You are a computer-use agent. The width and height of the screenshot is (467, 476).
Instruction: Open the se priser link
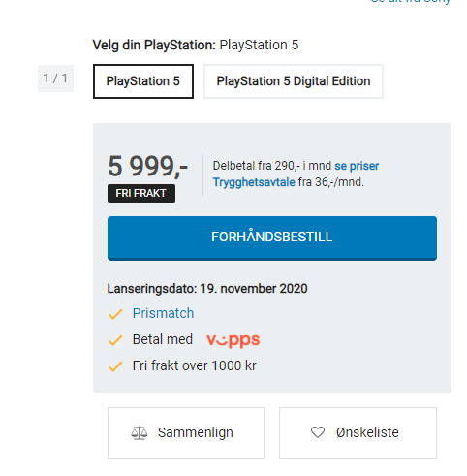357,166
